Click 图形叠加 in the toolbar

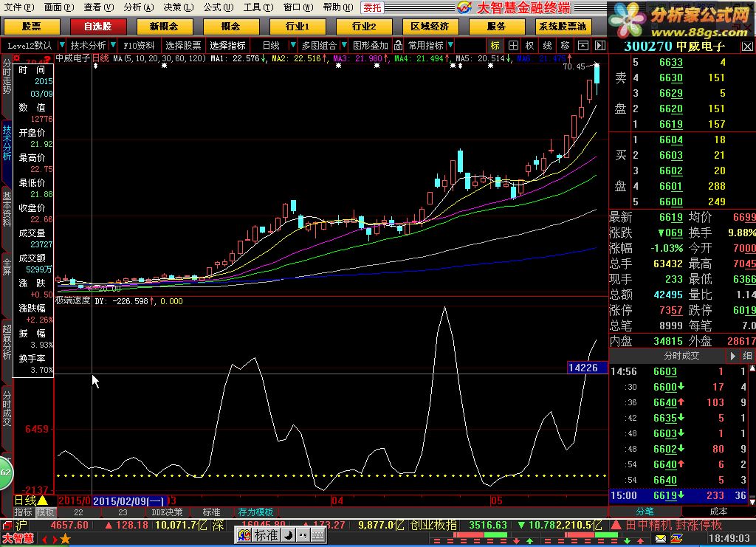click(x=371, y=45)
